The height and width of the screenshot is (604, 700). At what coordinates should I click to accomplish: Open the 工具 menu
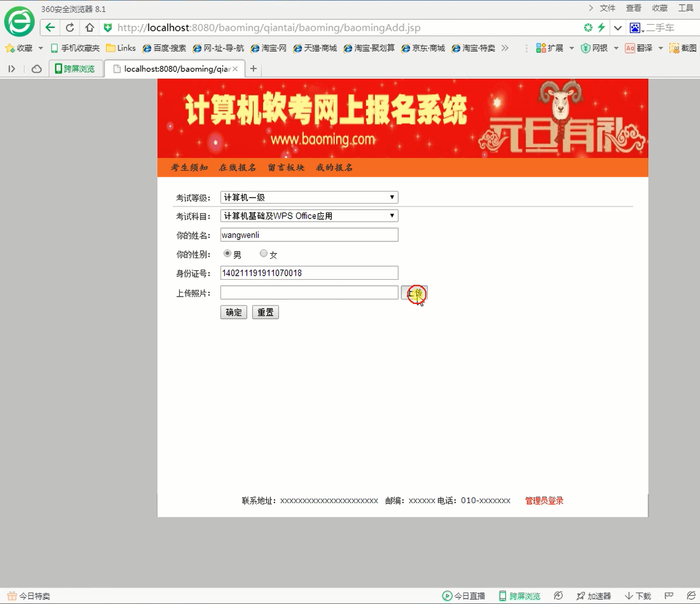point(686,8)
